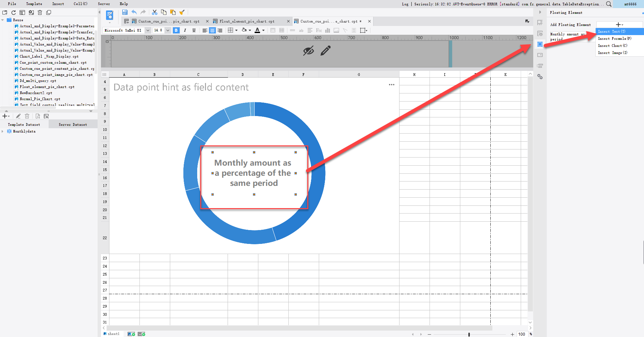Open NewBarchart2.cpt in file tree
The image size is (644, 337).
click(36, 93)
